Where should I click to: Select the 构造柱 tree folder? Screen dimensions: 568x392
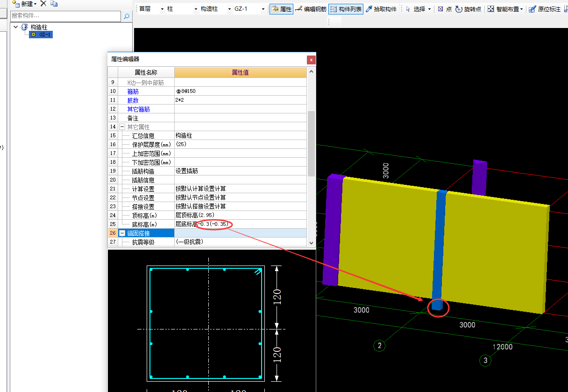tap(39, 27)
